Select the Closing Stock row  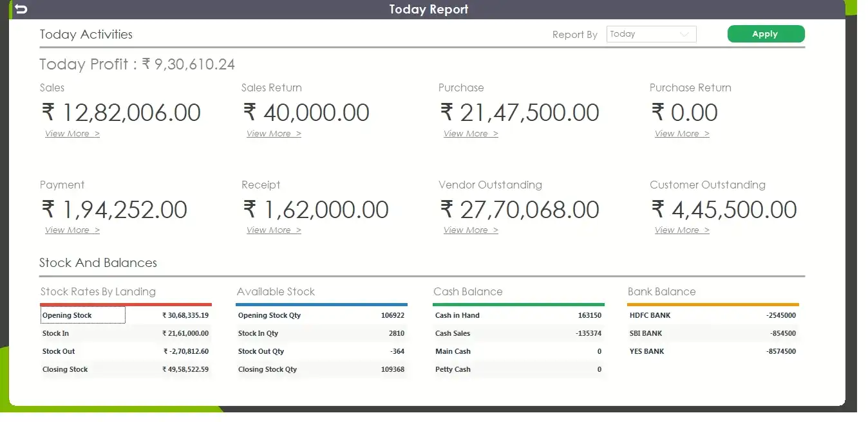pyautogui.click(x=126, y=369)
